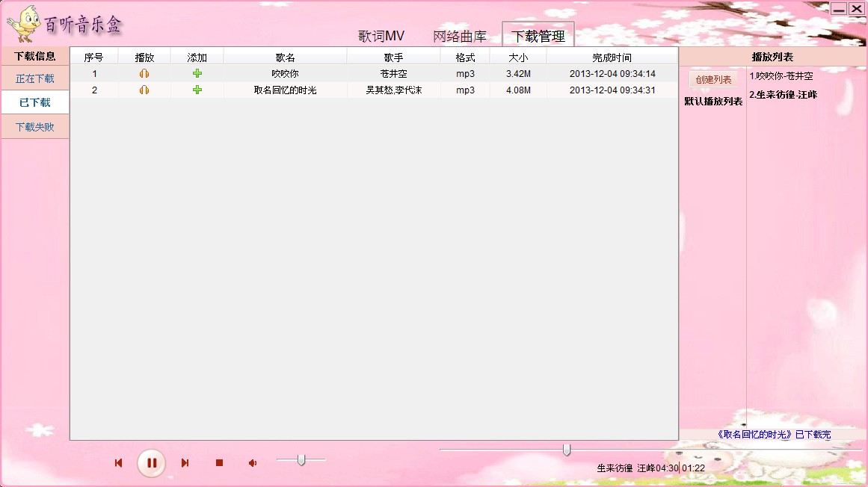Click the 3.42M size cell
The image size is (868, 487).
[518, 73]
